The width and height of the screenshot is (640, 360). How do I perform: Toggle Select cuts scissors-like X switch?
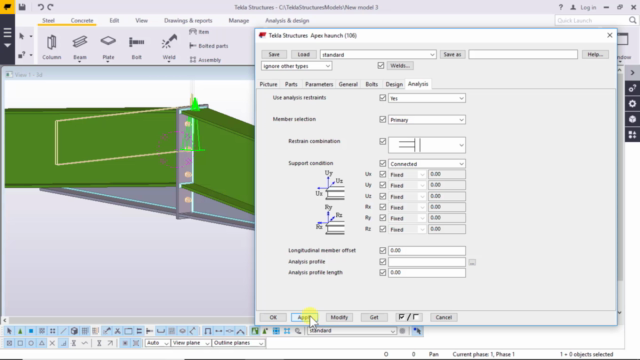point(117,331)
